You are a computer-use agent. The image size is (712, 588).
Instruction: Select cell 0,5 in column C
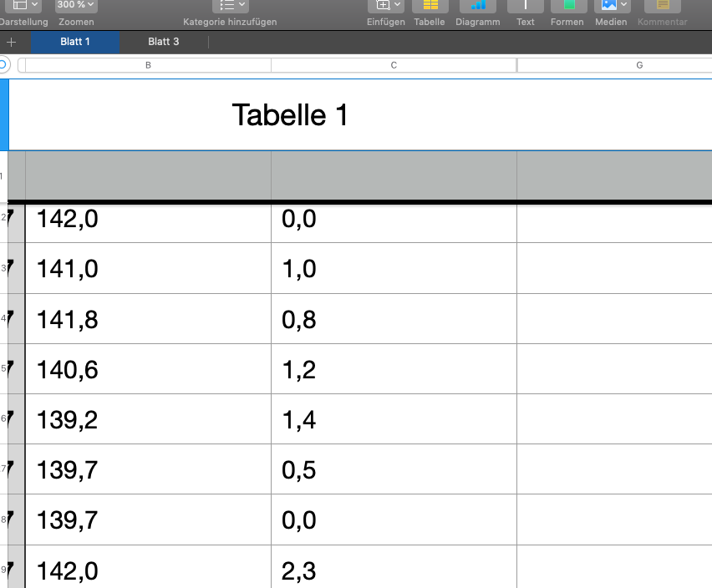tap(394, 469)
